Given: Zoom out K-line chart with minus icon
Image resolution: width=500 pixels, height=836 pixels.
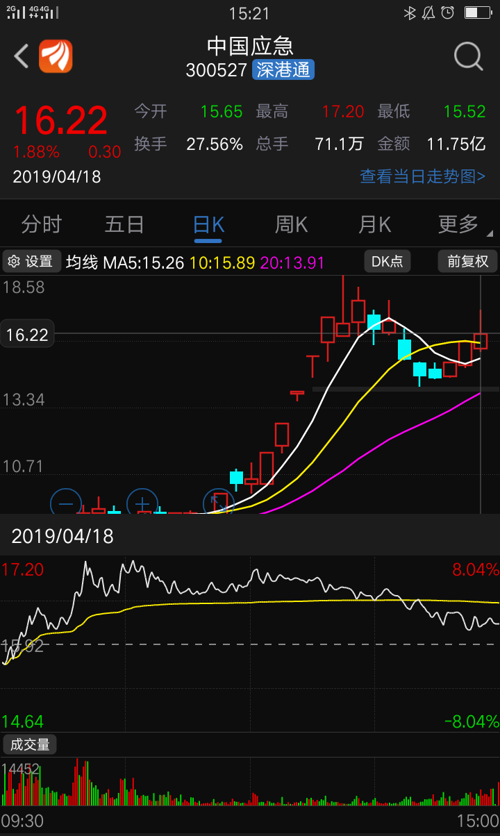Looking at the screenshot, I should (66, 502).
